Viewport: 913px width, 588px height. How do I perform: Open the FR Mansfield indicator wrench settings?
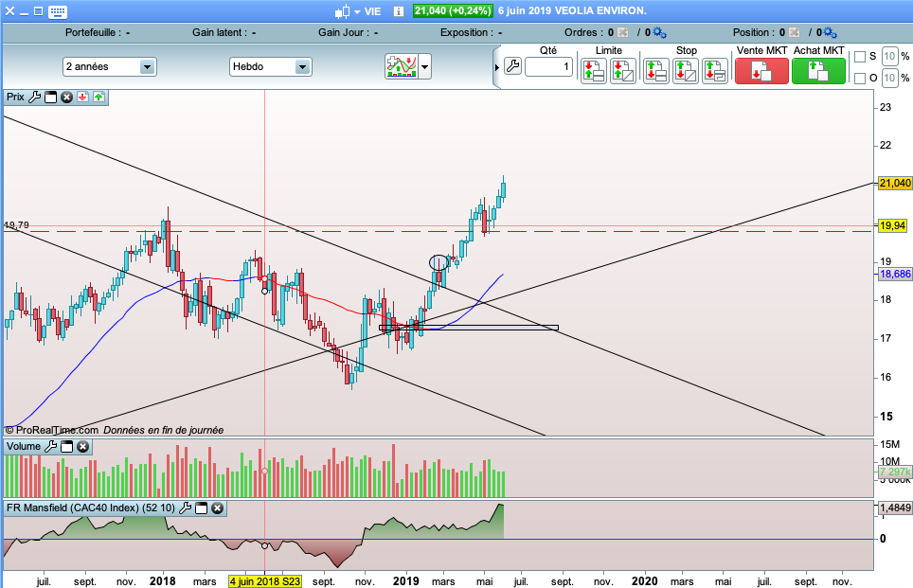(x=186, y=508)
